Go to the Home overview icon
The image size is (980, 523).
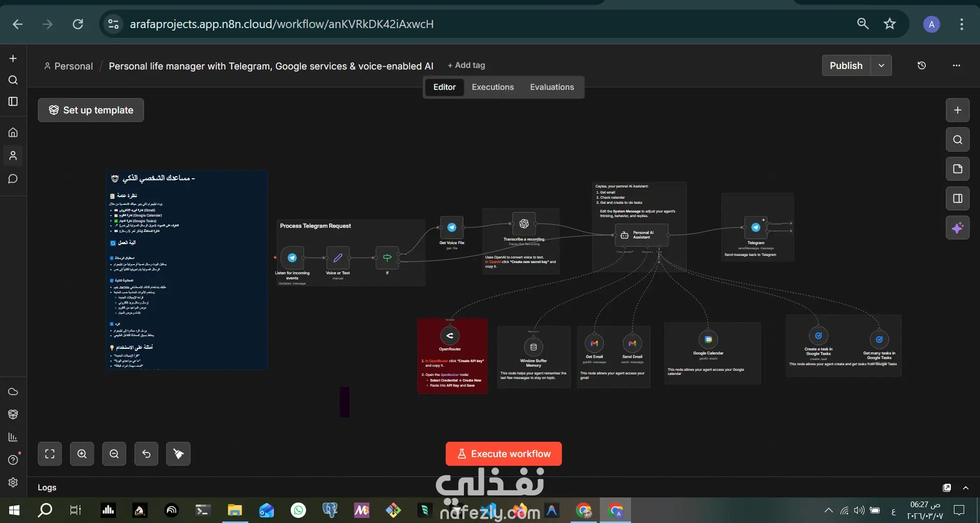pos(13,132)
